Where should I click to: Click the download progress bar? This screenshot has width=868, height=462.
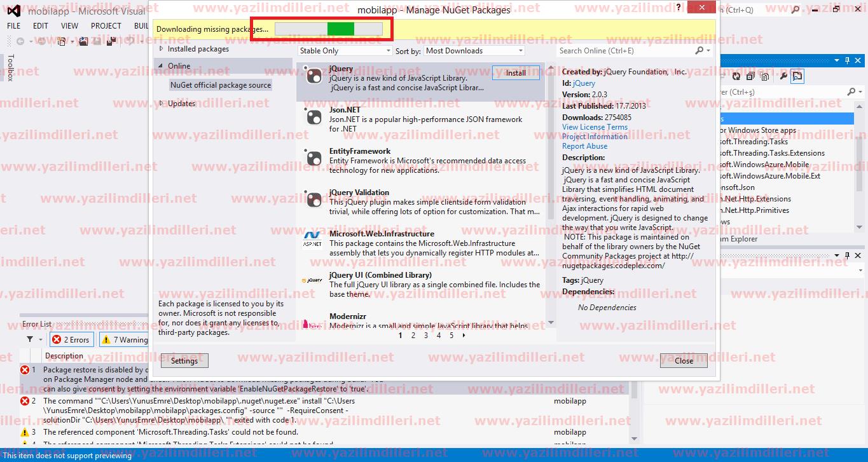click(329, 29)
